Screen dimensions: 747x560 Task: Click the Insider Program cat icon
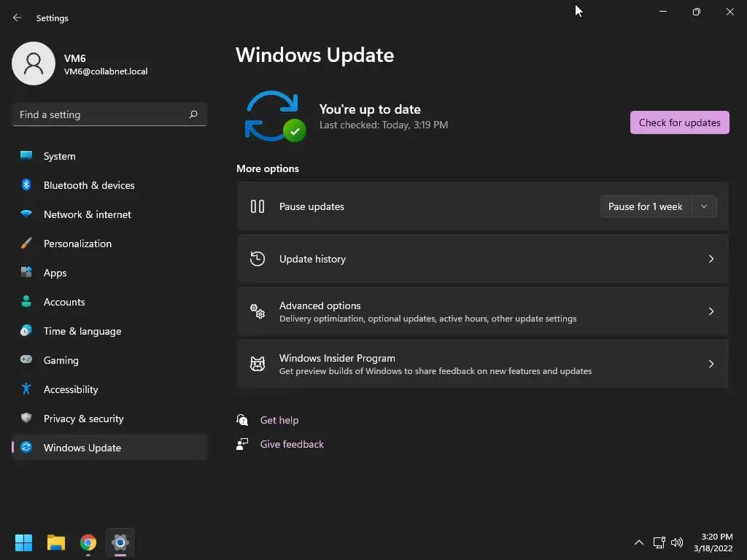[258, 364]
